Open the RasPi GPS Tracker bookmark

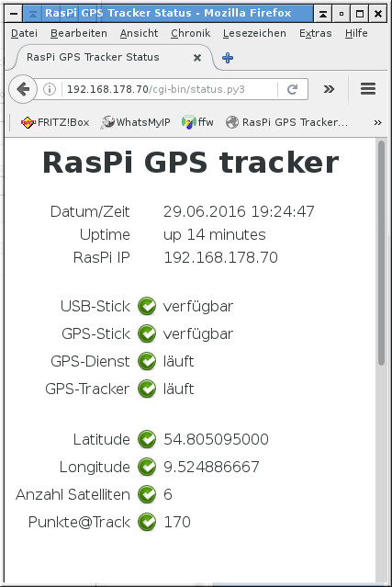[286, 122]
